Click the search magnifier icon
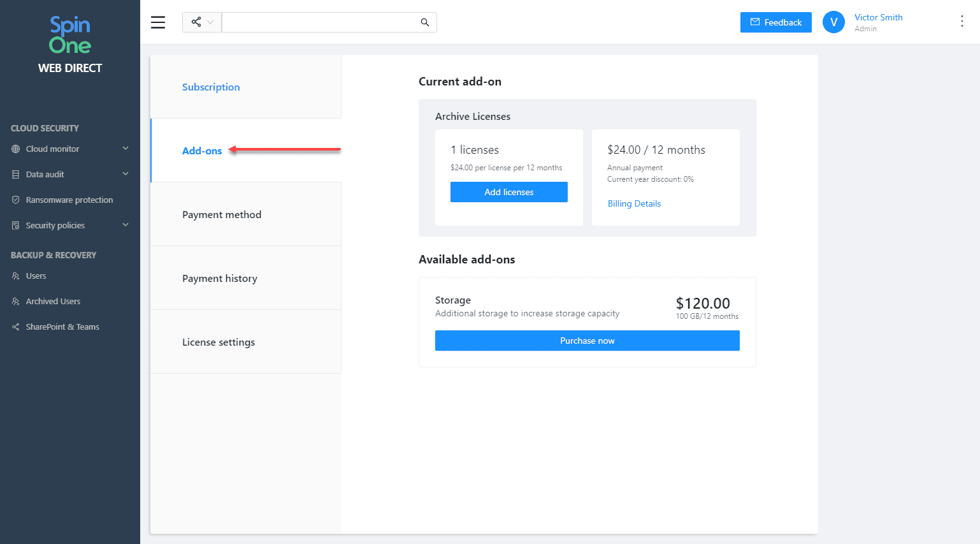The height and width of the screenshot is (544, 980). (x=425, y=22)
